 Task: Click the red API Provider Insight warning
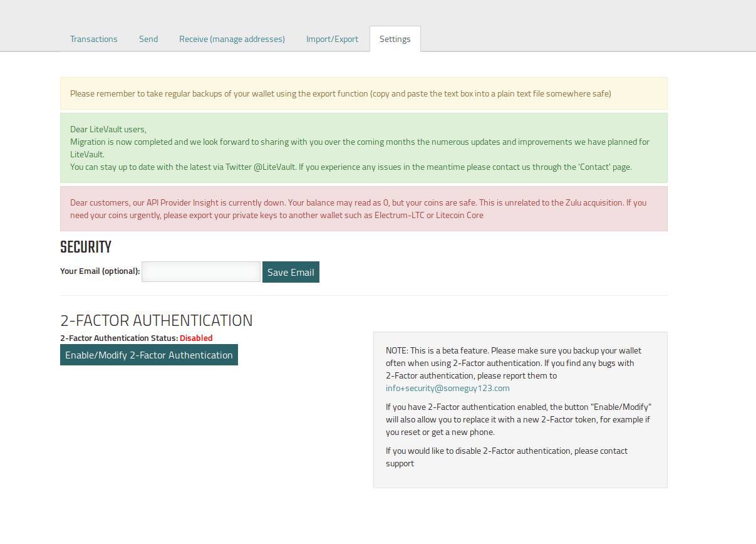tap(364, 209)
